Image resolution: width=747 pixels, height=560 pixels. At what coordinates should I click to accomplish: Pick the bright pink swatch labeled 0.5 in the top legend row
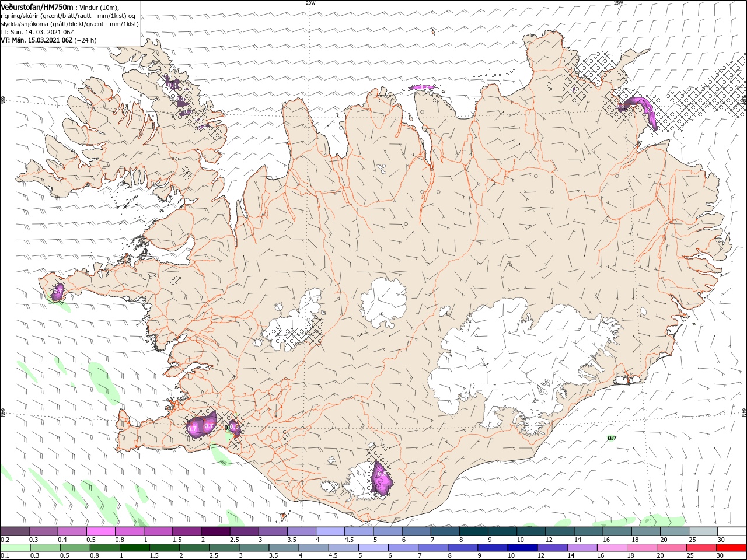click(x=101, y=531)
